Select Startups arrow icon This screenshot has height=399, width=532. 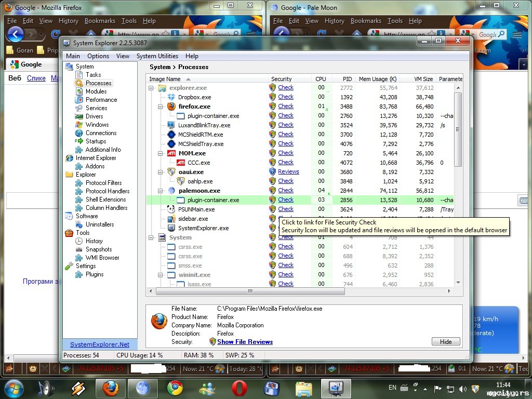[x=79, y=141]
